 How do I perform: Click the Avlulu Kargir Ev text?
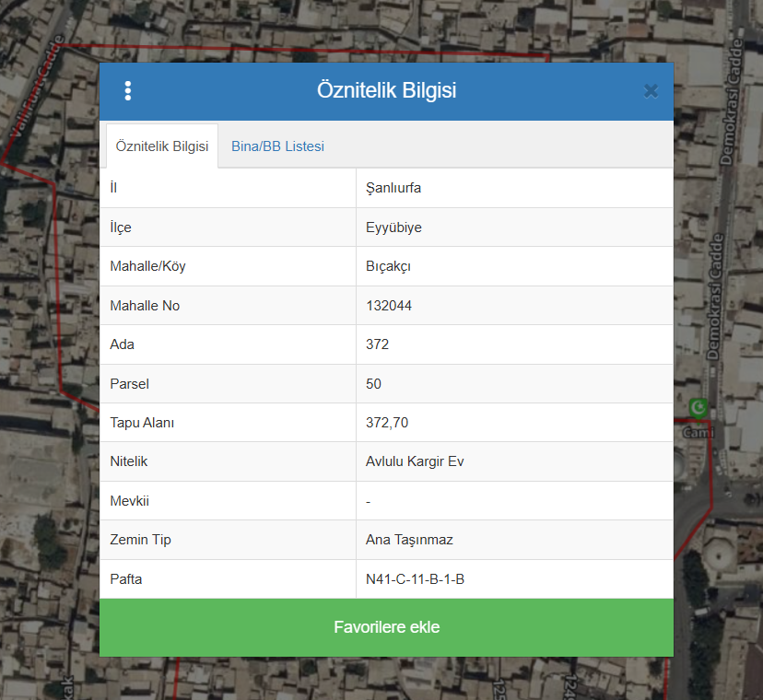click(x=415, y=461)
